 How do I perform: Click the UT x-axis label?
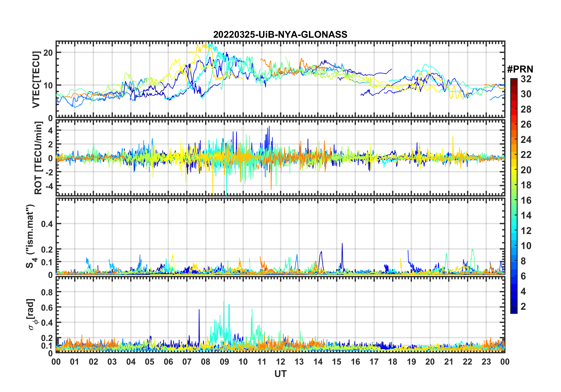(280, 374)
